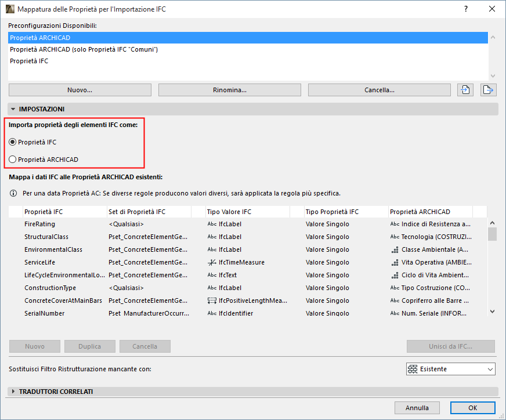The height and width of the screenshot is (420, 506).
Task: Select the EnvironmentalClass row
Action: coord(248,249)
